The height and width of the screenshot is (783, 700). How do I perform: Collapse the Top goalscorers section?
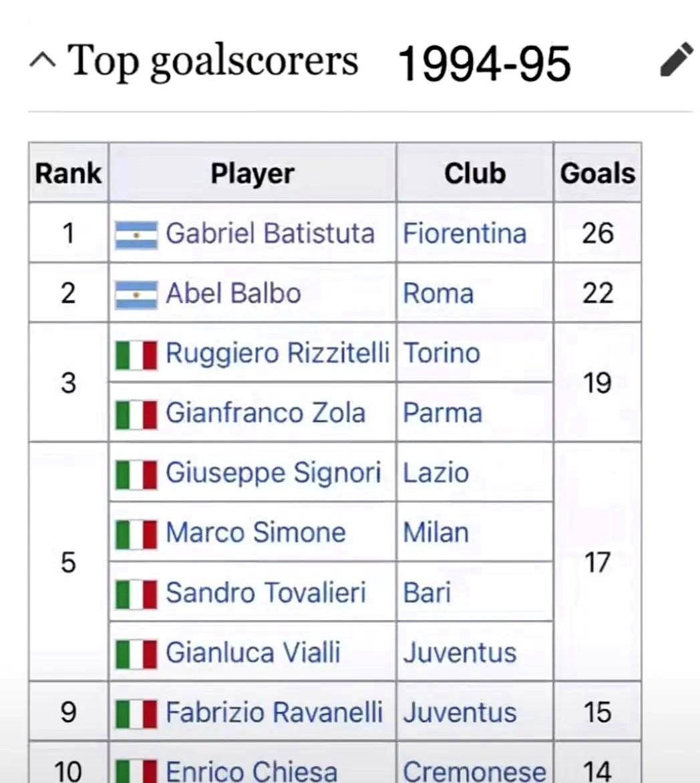(x=43, y=62)
